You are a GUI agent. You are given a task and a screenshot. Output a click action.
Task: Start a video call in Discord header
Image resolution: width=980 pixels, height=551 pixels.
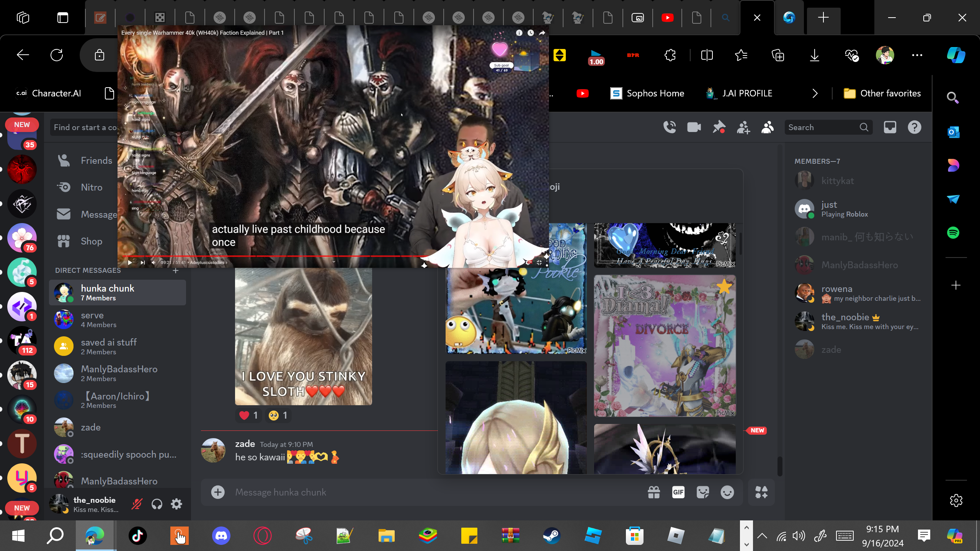pos(694,127)
